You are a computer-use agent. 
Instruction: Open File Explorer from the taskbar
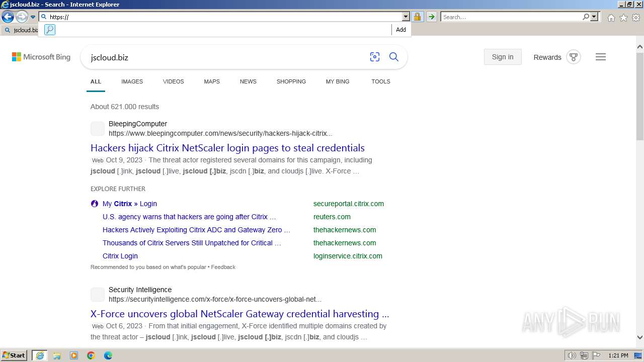point(57,355)
